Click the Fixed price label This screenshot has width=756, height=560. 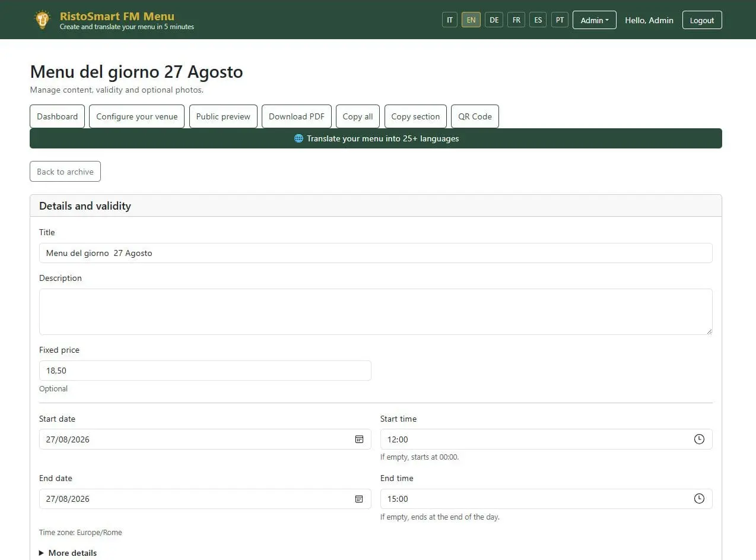point(59,350)
